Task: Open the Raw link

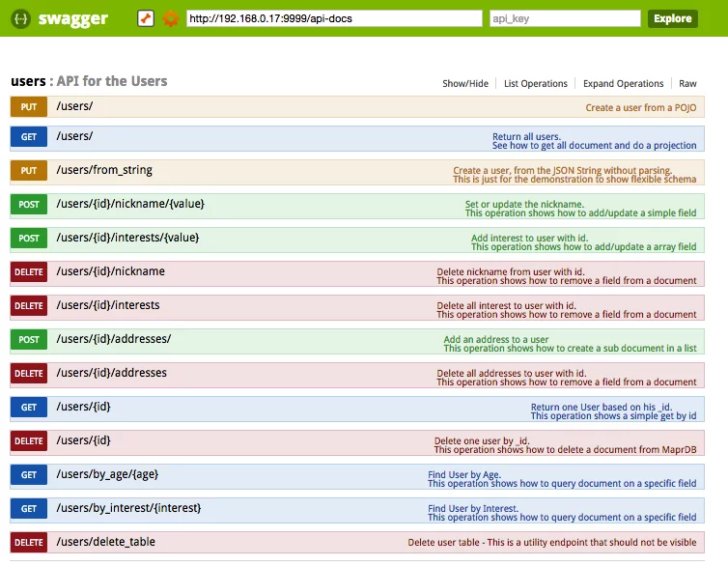Action: (x=687, y=84)
